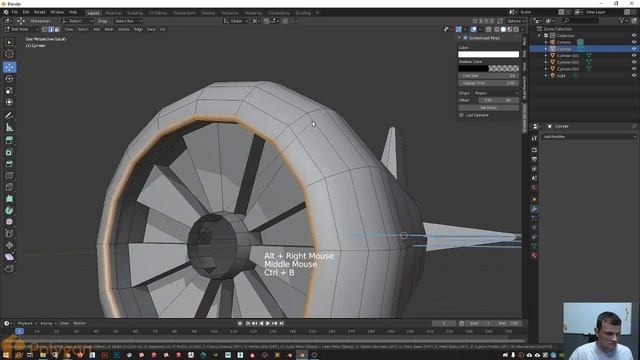
Task: Hide the Light object via eye icon
Action: (x=634, y=76)
